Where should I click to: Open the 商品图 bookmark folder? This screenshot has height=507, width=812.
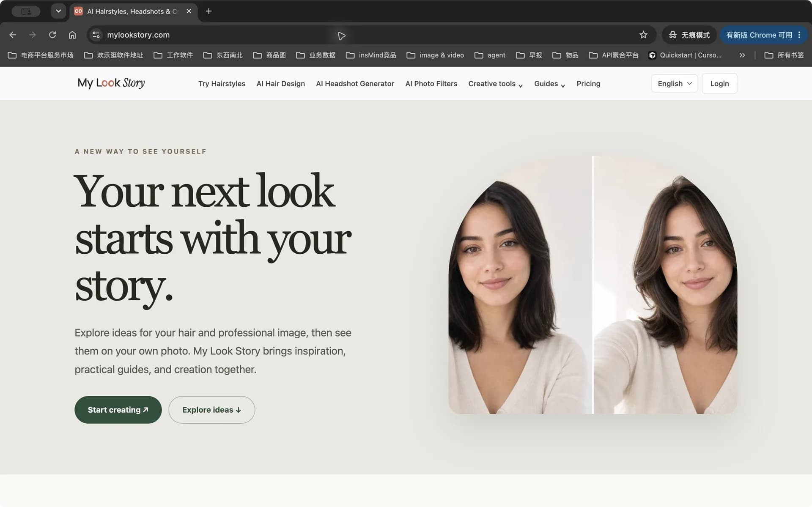pos(269,55)
